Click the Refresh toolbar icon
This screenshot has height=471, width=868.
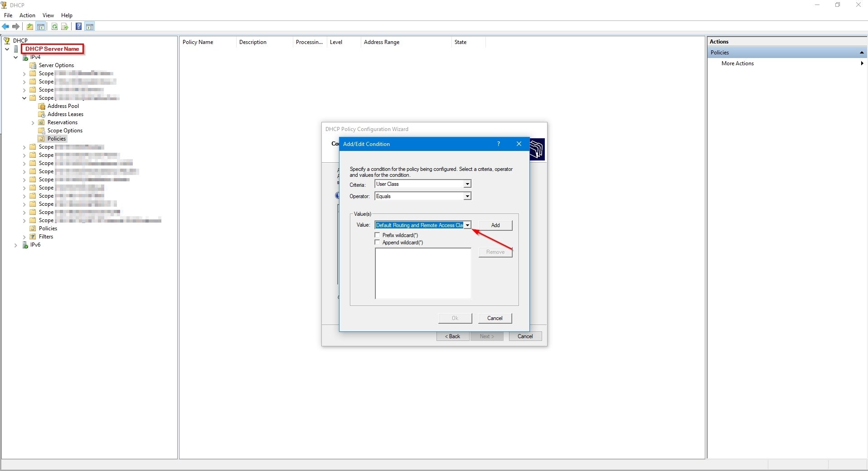[x=54, y=27]
